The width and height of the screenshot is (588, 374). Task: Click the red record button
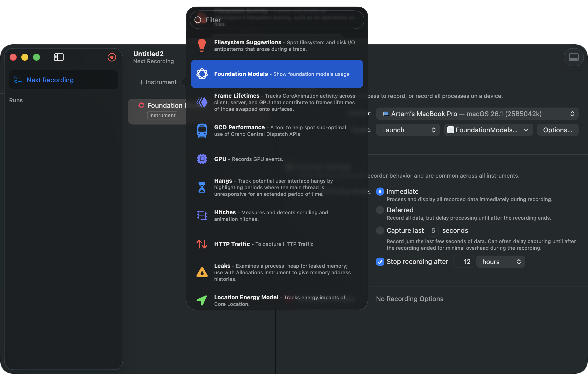(112, 57)
